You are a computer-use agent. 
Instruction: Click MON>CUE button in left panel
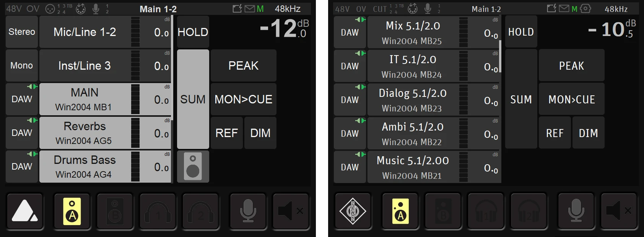tap(244, 99)
